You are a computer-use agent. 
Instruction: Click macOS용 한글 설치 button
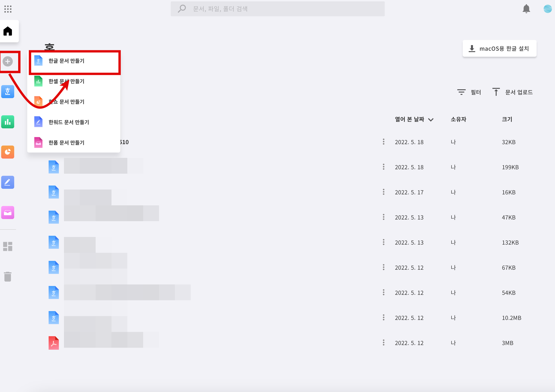click(x=499, y=49)
